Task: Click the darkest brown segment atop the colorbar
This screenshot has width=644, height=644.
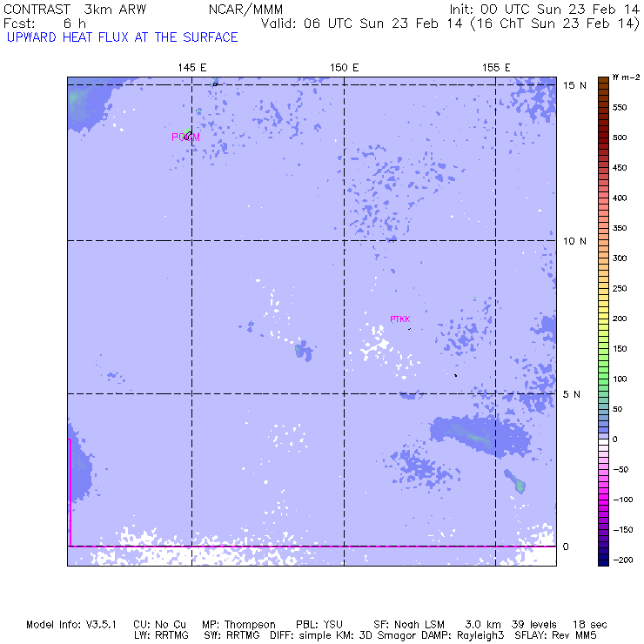Action: point(603,80)
